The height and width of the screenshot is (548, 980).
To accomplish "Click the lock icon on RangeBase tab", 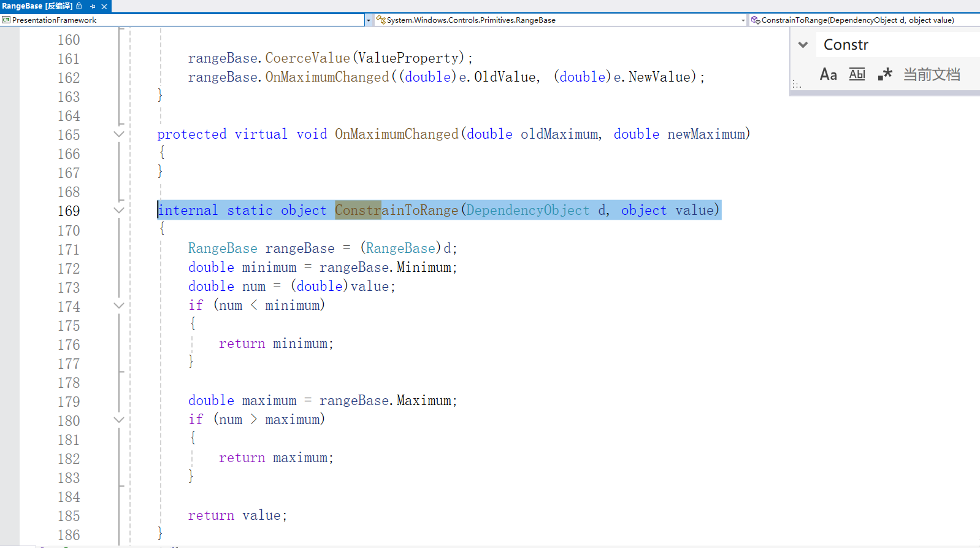I will [x=79, y=6].
